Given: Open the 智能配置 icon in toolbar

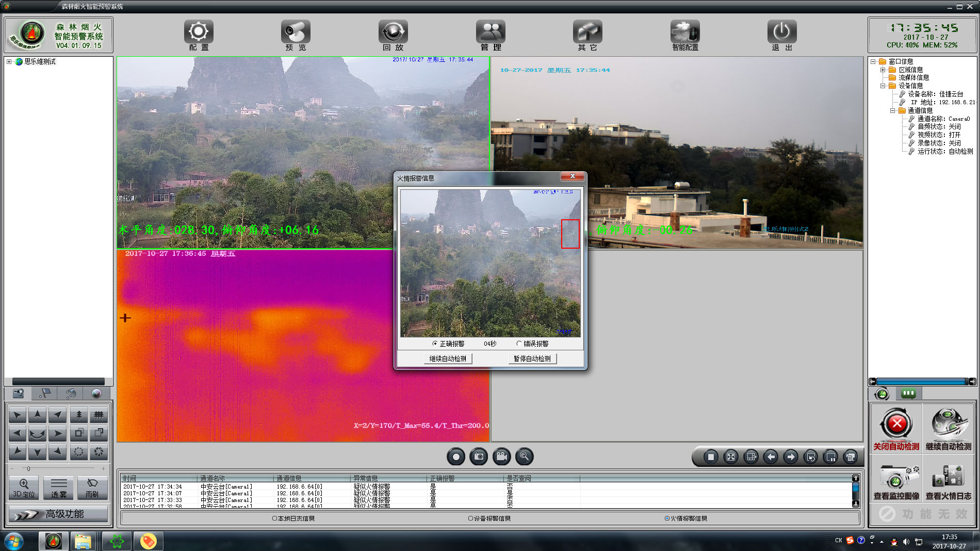Looking at the screenshot, I should coord(684,33).
